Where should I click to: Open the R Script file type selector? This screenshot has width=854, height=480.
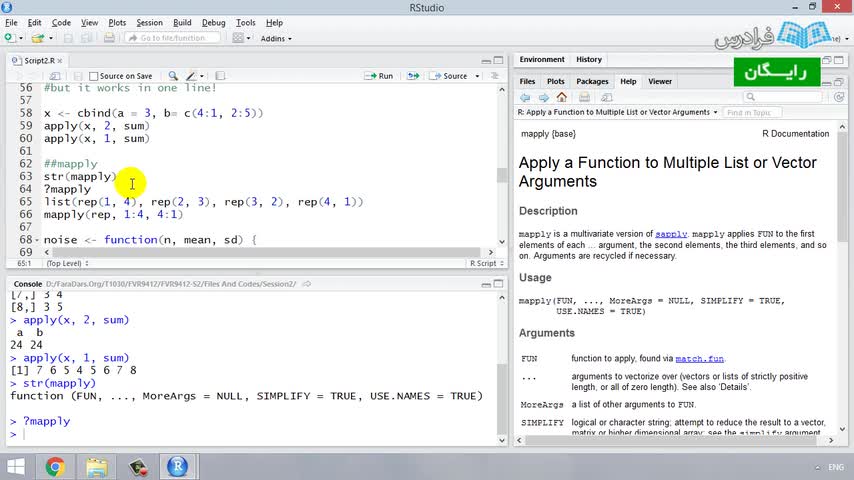tap(484, 263)
